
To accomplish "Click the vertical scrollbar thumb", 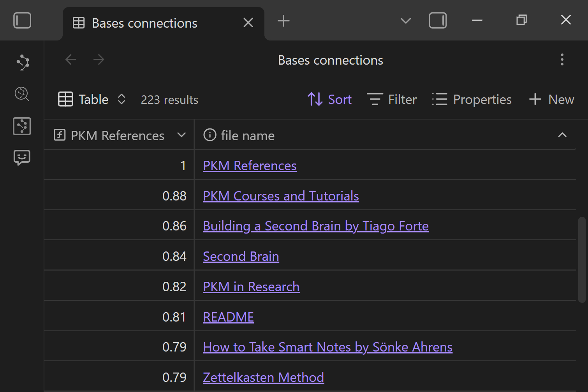I will point(582,260).
